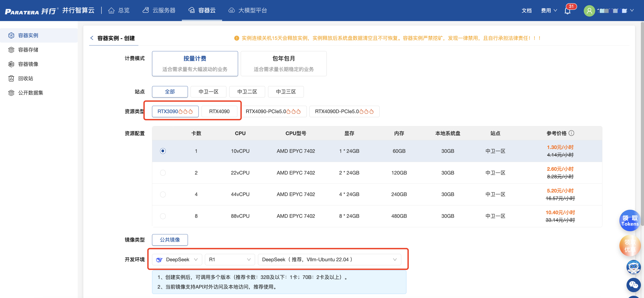The image size is (644, 298).
Task: Click the 领取优惠 orange floating badge
Action: (x=630, y=246)
